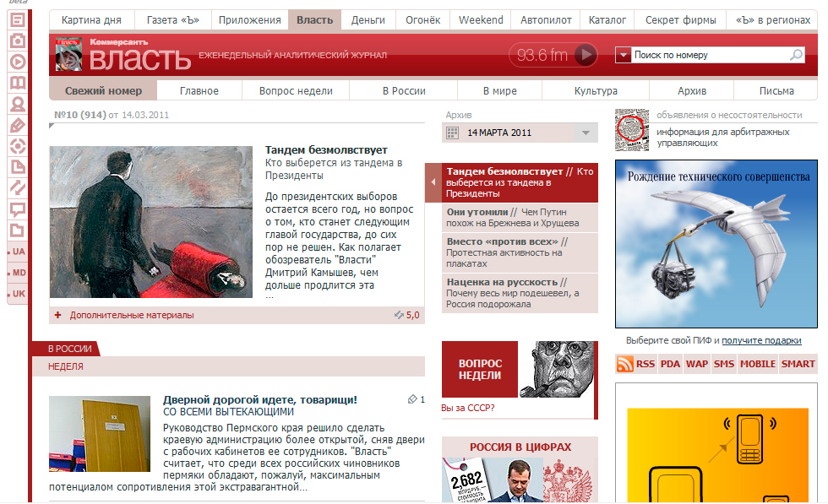Open the document page icon in sidebar

18,167
